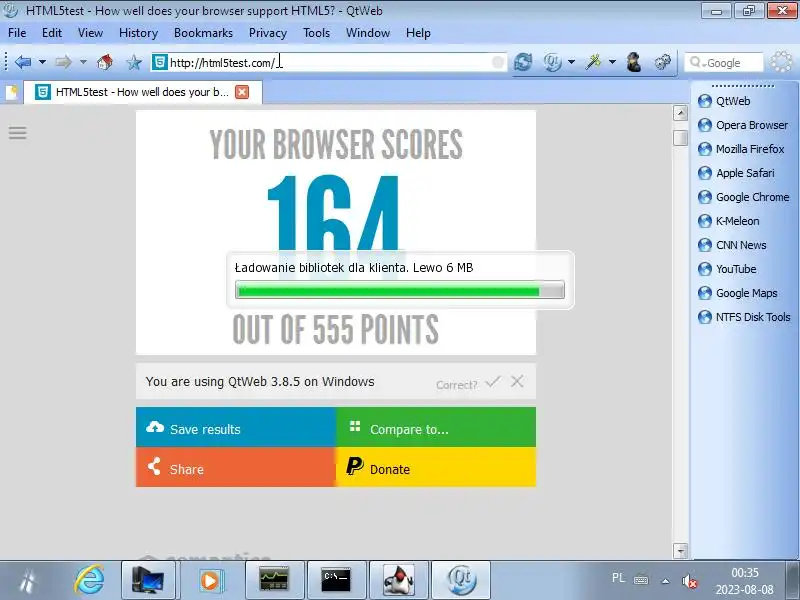Click the orange Share button
This screenshot has width=800, height=600.
[x=236, y=467]
